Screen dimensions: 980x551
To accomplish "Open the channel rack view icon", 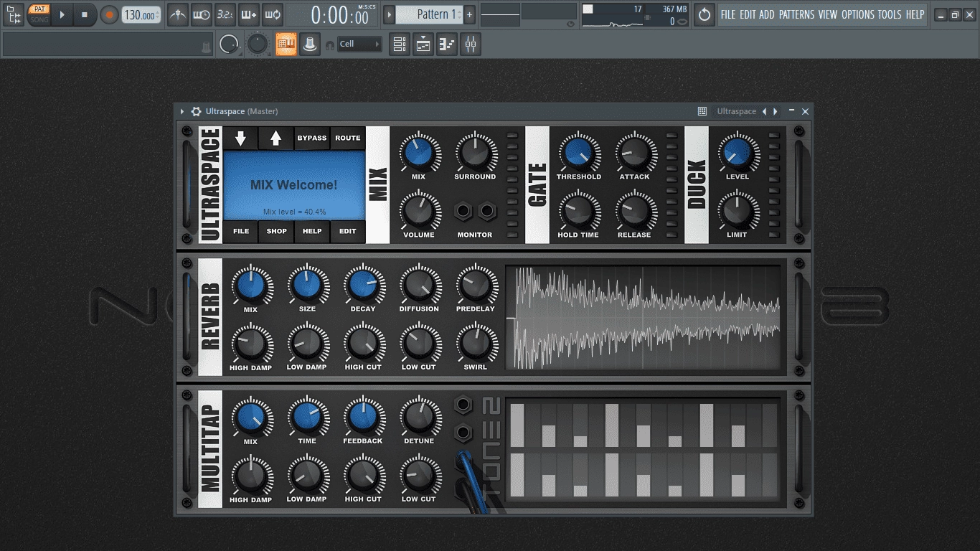I will (x=400, y=44).
